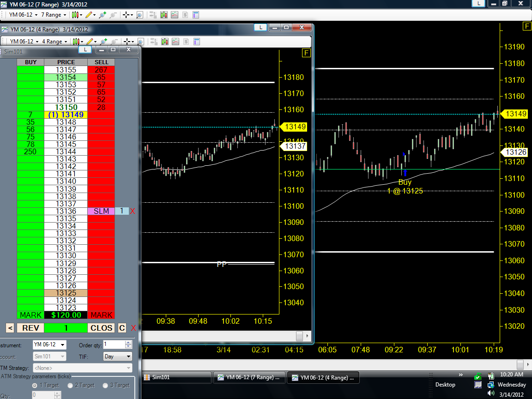Select the 1 Target radio button
The image size is (532, 399).
[35, 386]
